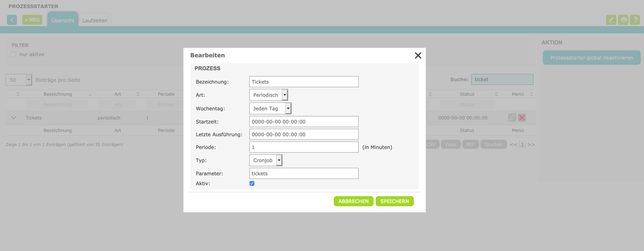Open the Wochentag dropdown Jeden Tag
Viewport: 644px width, 251px height.
point(270,108)
